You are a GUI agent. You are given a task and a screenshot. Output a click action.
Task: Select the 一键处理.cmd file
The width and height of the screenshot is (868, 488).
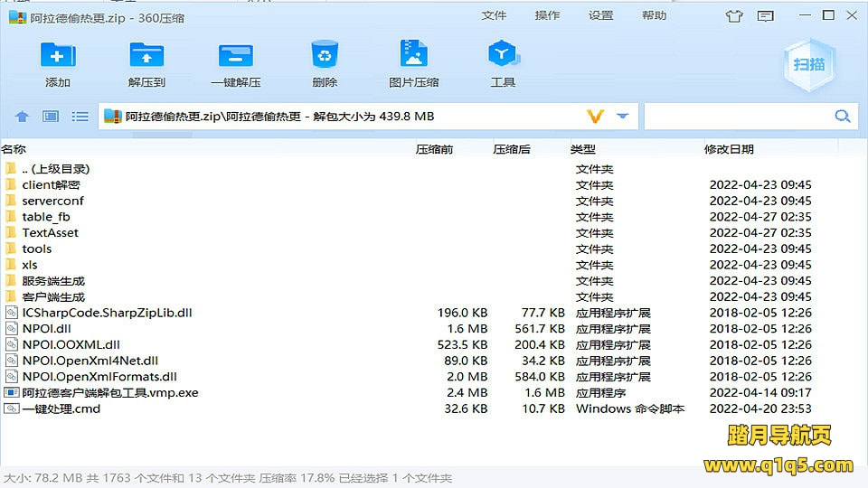61,408
